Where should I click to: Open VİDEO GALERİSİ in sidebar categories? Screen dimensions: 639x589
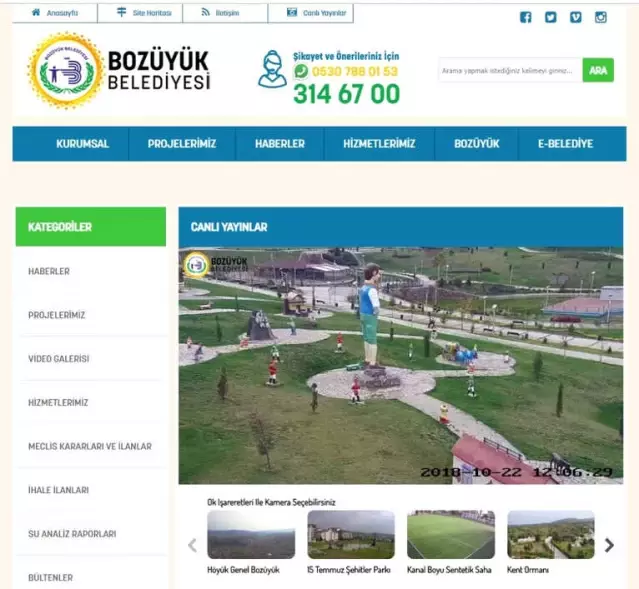pos(59,359)
